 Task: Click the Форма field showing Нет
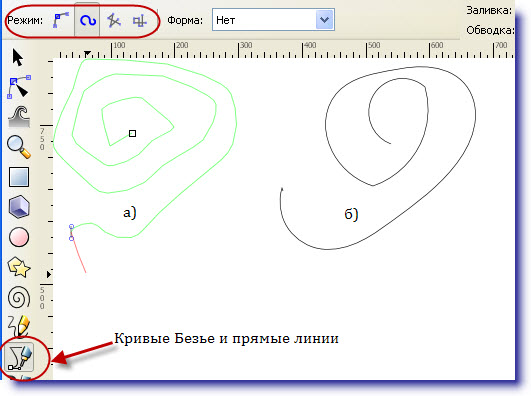point(273,20)
